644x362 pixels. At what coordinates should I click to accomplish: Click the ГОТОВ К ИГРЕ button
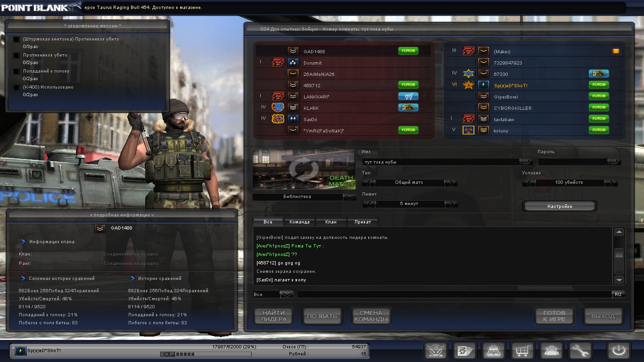554,316
